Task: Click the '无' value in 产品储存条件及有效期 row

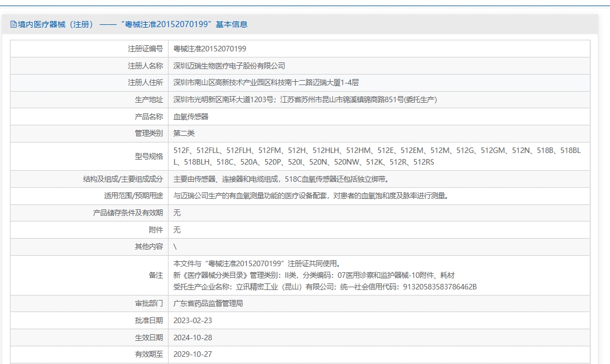Action: [177, 213]
